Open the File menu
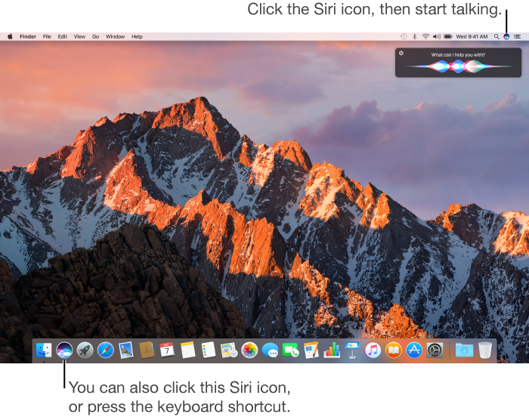 tap(47, 36)
